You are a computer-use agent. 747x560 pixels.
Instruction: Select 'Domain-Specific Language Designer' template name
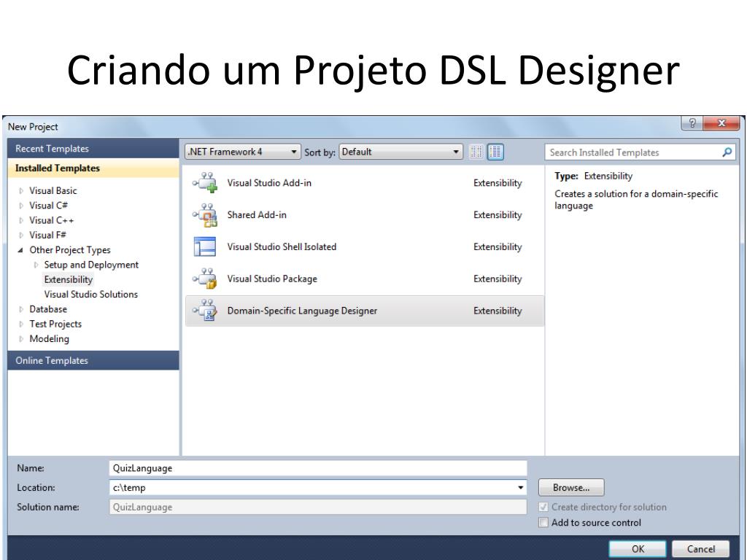pos(302,311)
